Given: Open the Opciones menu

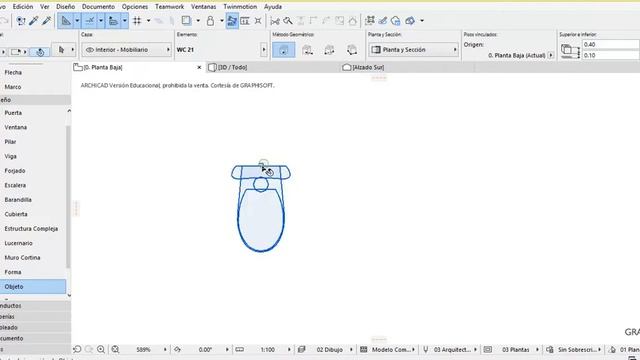Looking at the screenshot, I should [135, 7].
